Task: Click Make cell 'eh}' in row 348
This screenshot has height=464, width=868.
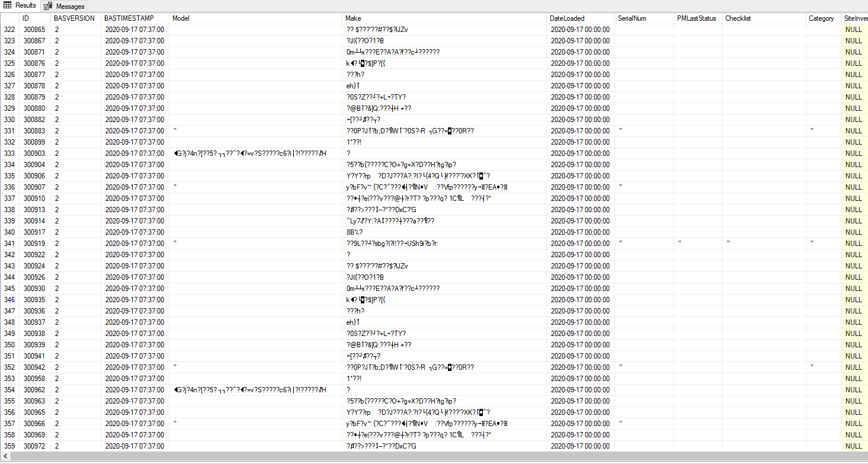Action: [x=446, y=322]
